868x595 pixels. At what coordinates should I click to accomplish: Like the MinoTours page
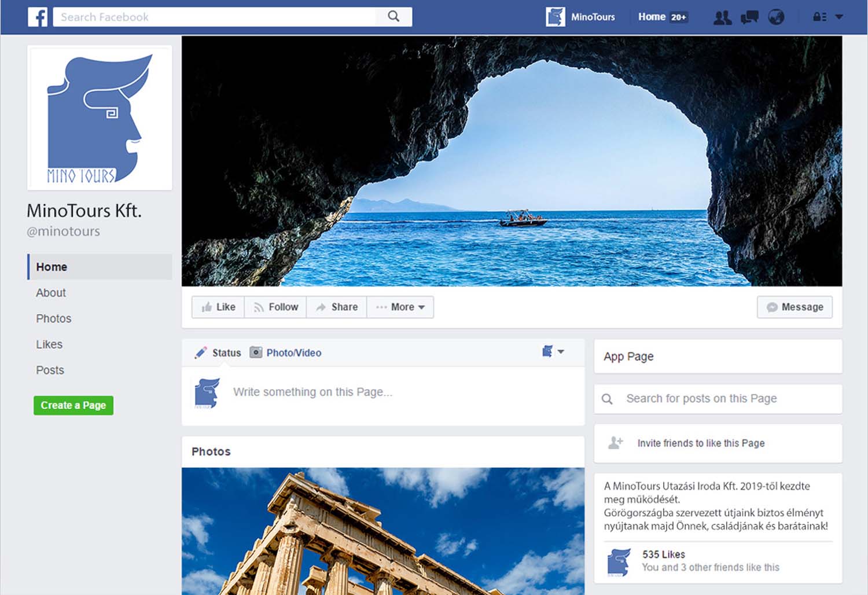pos(218,307)
